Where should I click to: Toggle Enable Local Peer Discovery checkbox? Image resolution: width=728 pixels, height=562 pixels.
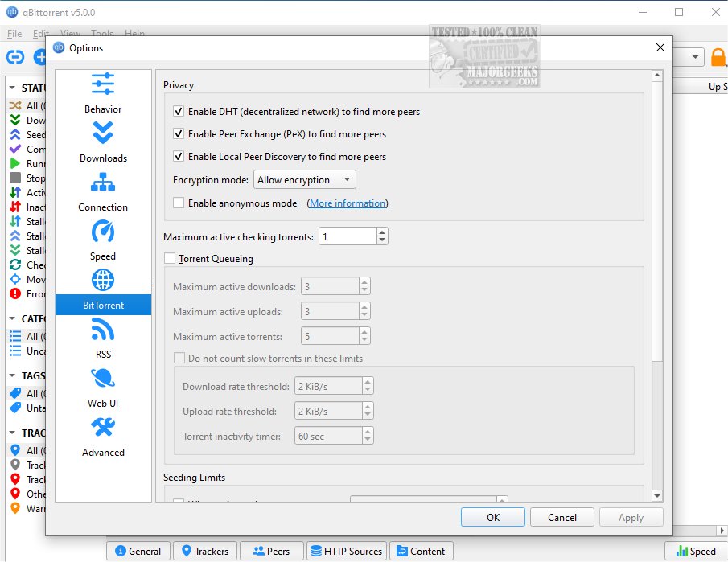[179, 156]
